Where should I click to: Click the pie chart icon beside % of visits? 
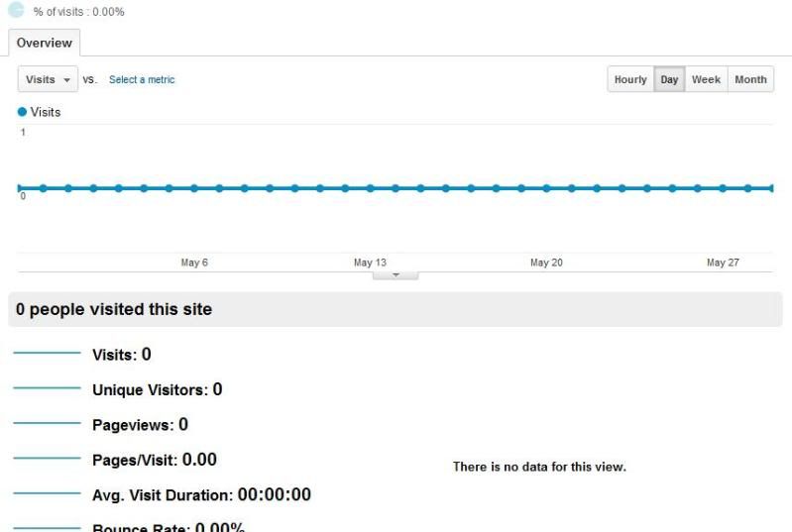tap(17, 9)
